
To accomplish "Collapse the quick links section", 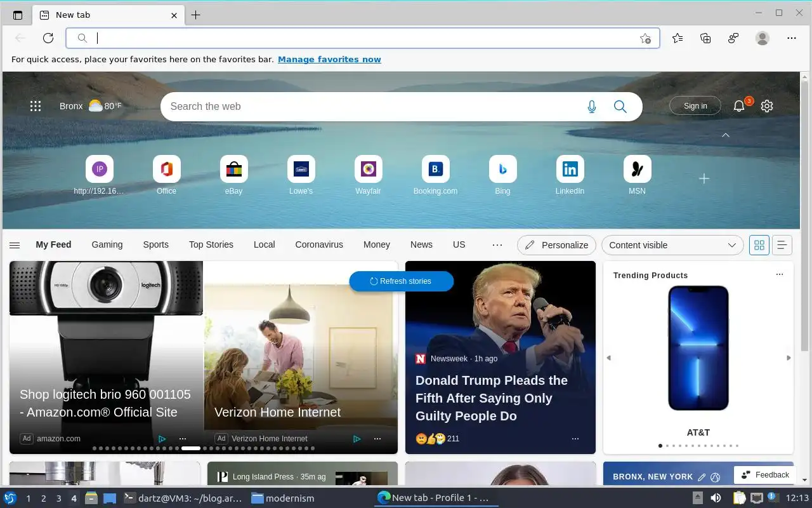I will click(726, 135).
